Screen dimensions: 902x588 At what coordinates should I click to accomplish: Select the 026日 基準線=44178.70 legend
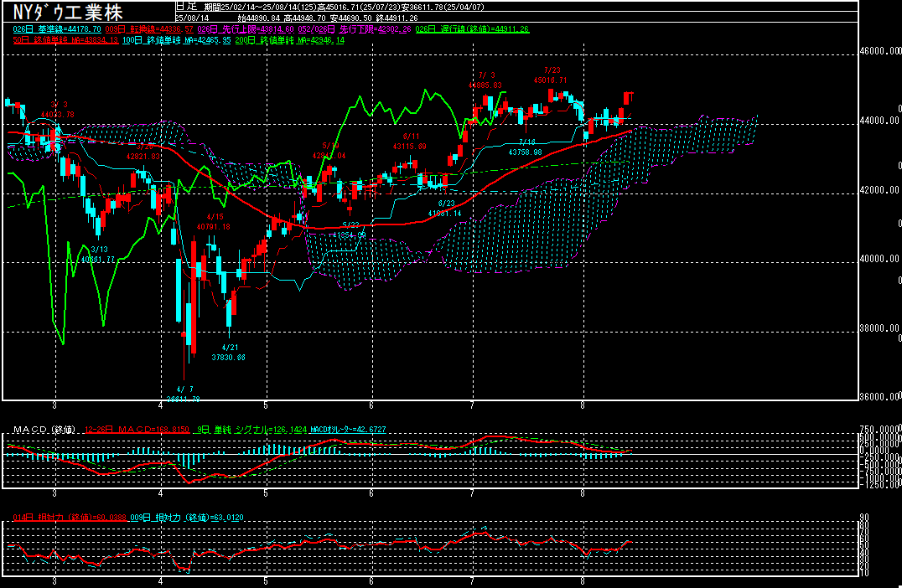click(x=57, y=29)
